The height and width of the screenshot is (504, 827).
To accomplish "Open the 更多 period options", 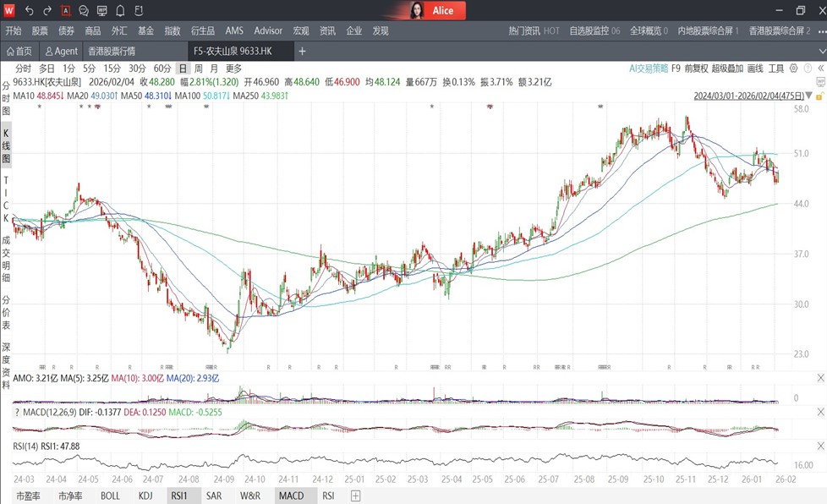I will pyautogui.click(x=233, y=68).
